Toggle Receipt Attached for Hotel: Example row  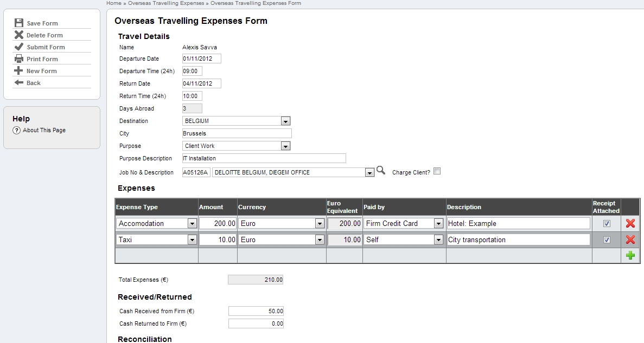(x=607, y=224)
